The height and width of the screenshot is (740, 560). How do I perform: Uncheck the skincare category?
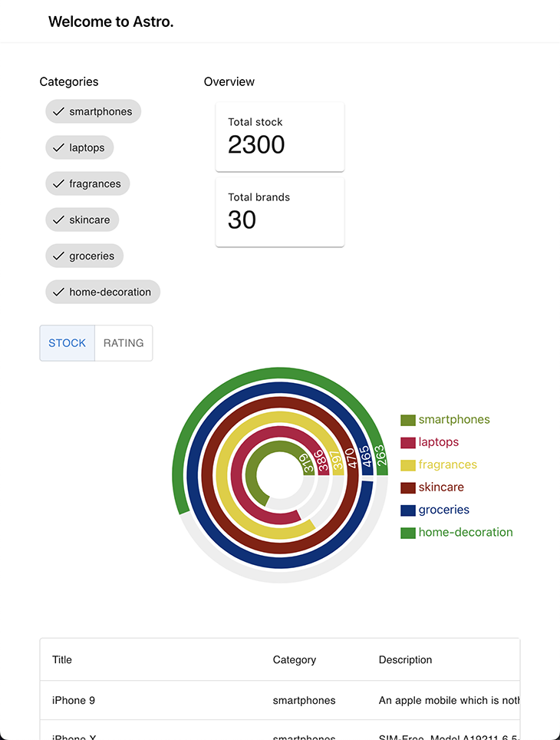82,220
